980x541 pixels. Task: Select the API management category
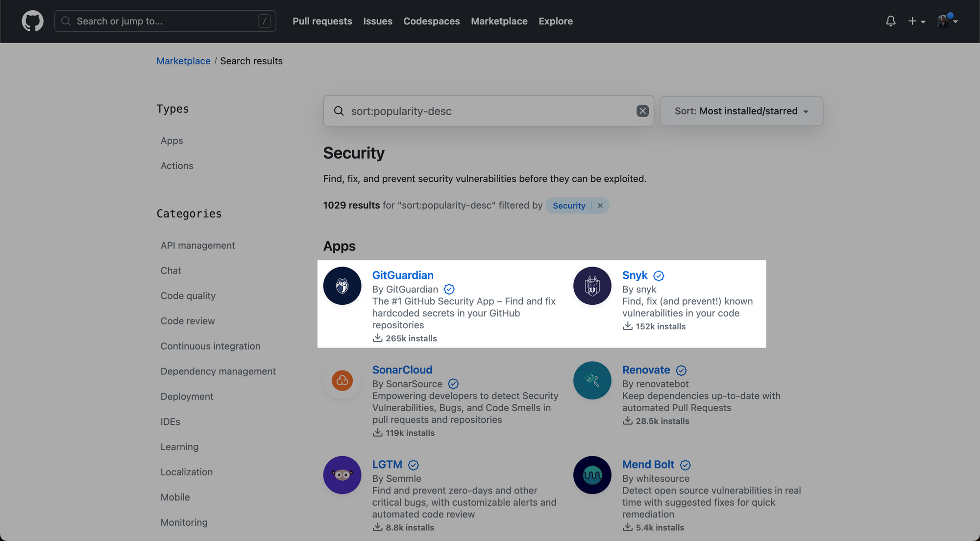click(197, 245)
